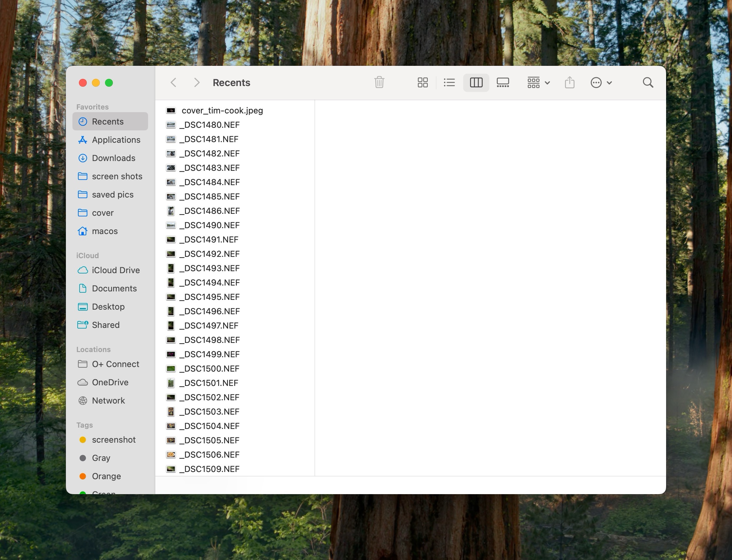Click the Trash delete toolbar icon
The width and height of the screenshot is (732, 560).
379,82
